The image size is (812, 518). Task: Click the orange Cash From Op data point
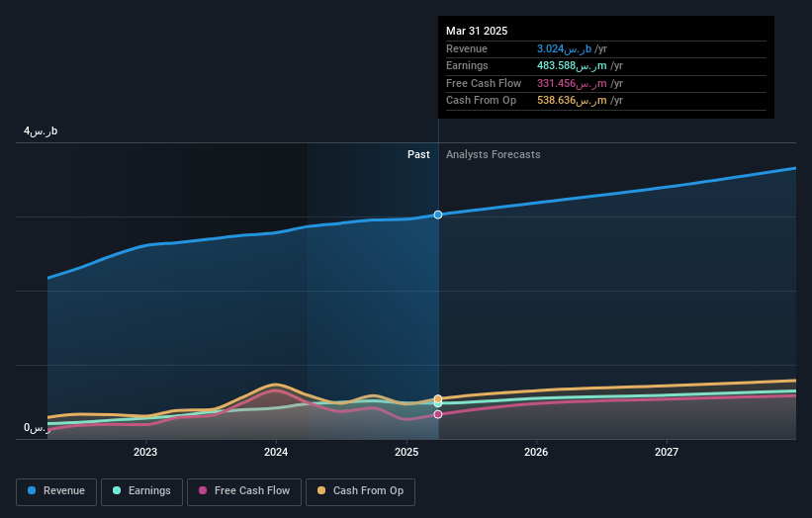coord(438,399)
